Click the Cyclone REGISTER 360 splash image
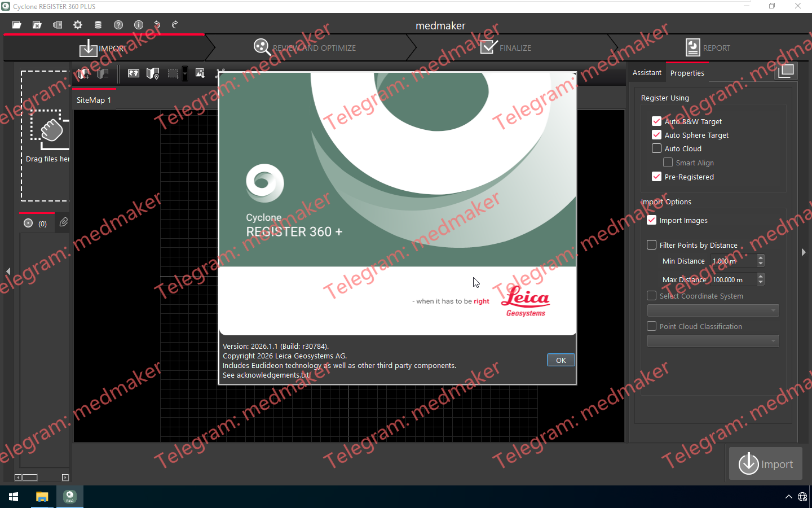Image resolution: width=812 pixels, height=508 pixels. (398, 204)
